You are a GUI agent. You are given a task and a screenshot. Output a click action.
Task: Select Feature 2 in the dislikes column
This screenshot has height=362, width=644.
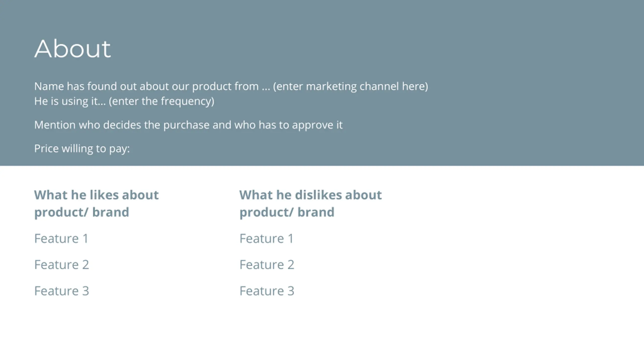[x=267, y=264]
